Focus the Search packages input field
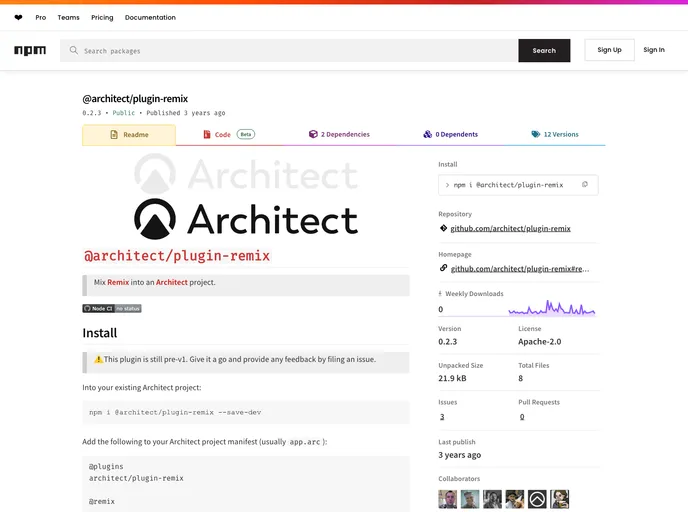Image resolution: width=688 pixels, height=512 pixels. click(290, 50)
